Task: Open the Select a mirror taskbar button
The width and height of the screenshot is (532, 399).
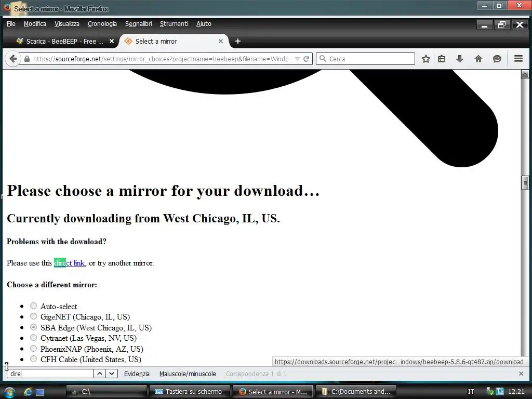Action: (x=272, y=392)
